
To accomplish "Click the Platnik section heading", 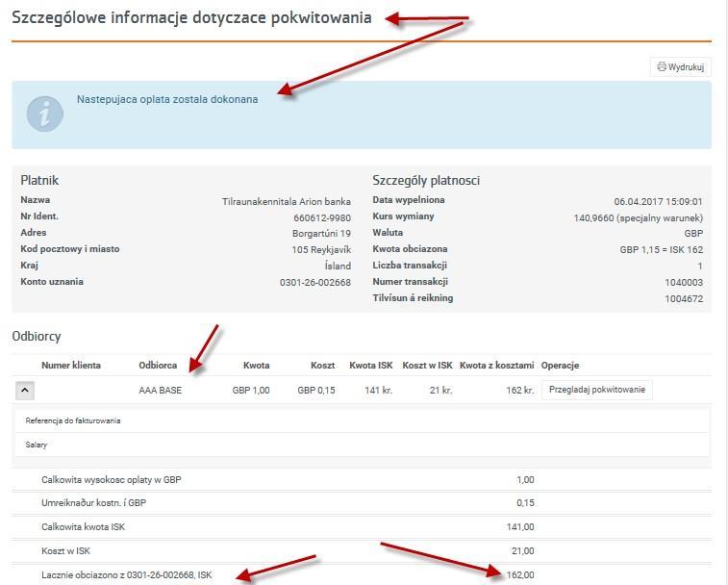I will click(x=39, y=180).
